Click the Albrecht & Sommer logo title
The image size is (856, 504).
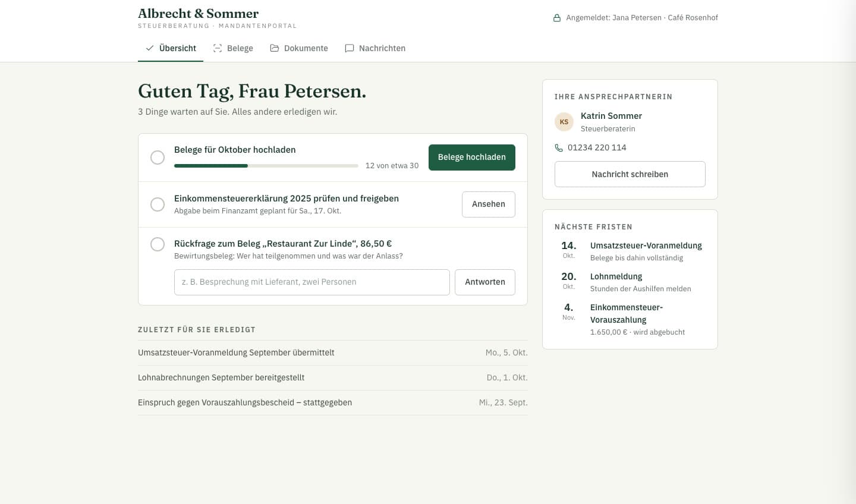tap(198, 14)
